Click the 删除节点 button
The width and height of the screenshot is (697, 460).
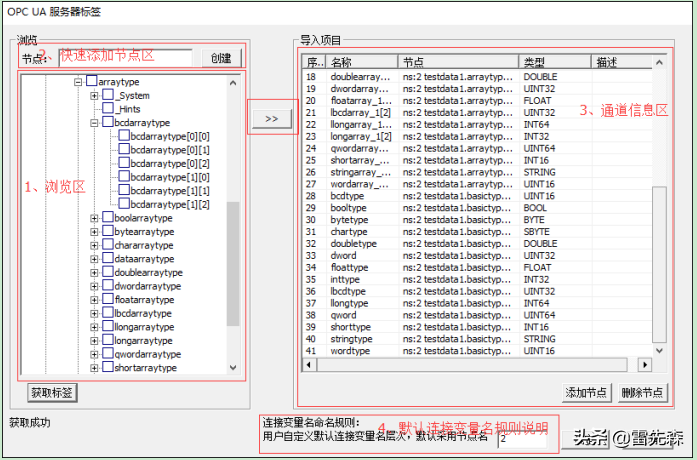pyautogui.click(x=641, y=393)
